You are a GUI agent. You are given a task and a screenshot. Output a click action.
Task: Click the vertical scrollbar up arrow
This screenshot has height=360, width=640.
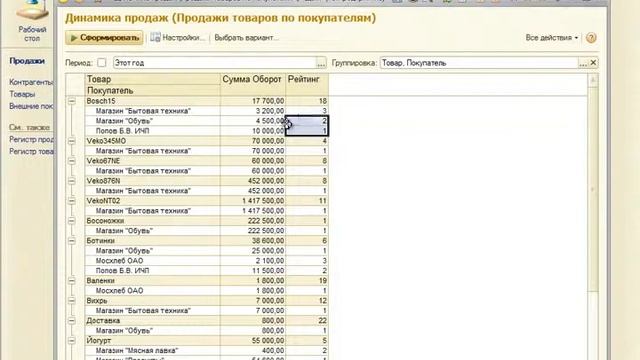click(593, 80)
